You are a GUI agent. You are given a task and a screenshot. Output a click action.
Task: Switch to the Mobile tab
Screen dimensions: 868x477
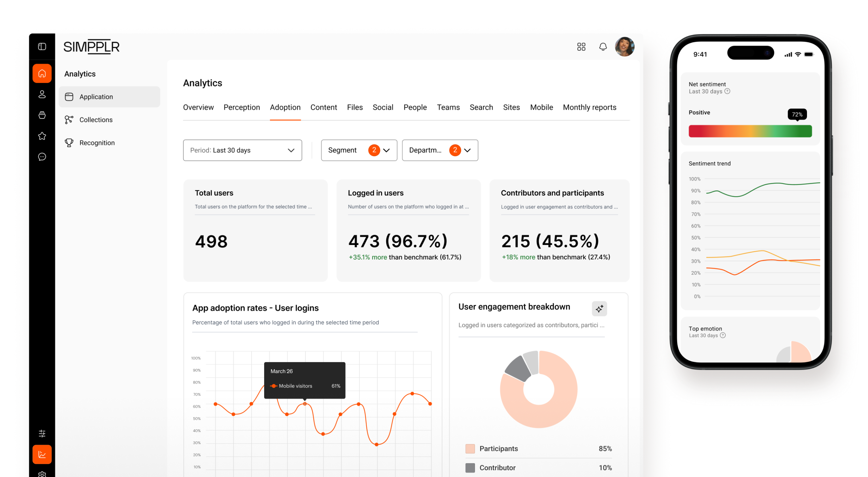(541, 107)
